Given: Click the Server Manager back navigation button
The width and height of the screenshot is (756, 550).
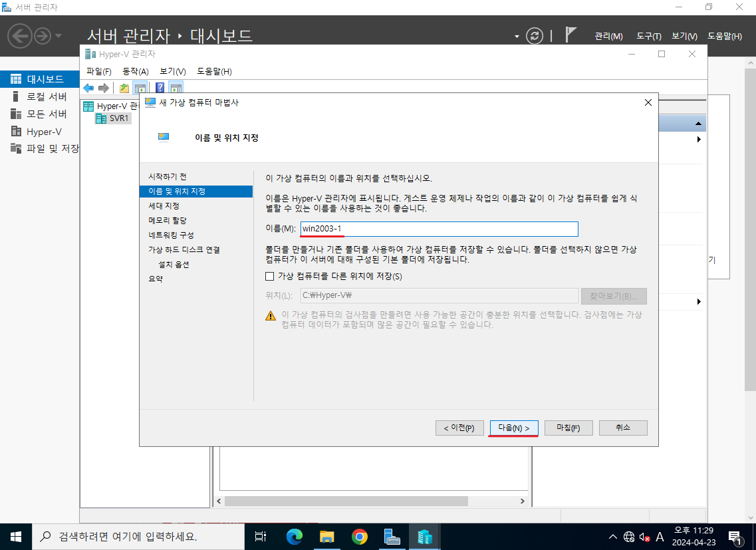Looking at the screenshot, I should 20,36.
